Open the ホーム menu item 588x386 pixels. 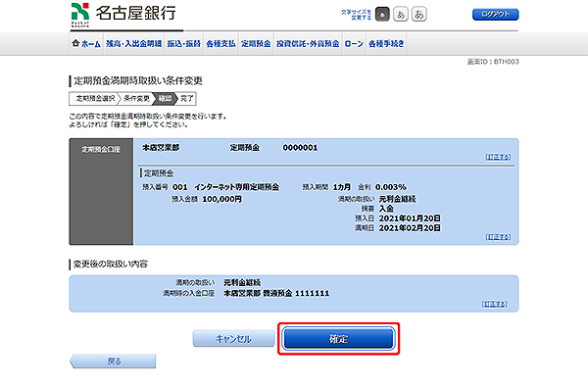86,44
